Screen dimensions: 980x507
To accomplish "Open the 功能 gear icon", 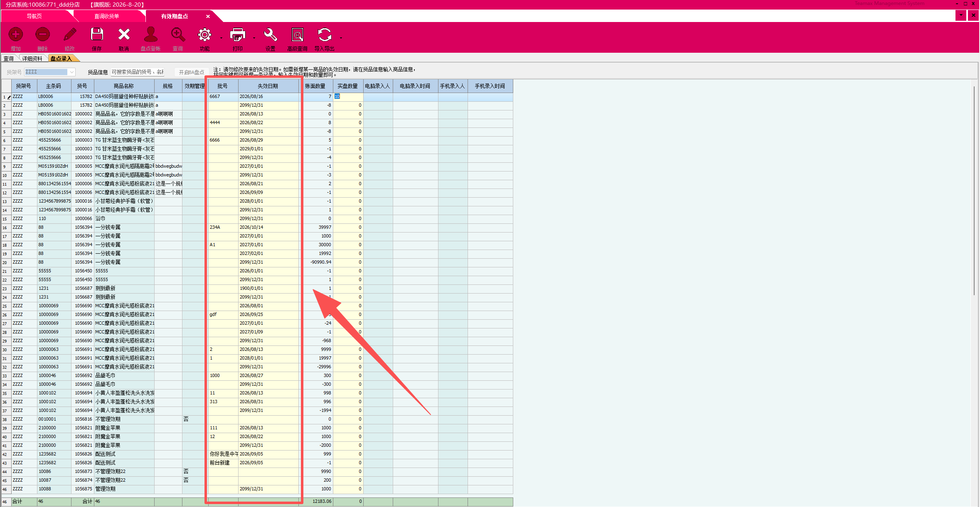I will click(x=204, y=34).
